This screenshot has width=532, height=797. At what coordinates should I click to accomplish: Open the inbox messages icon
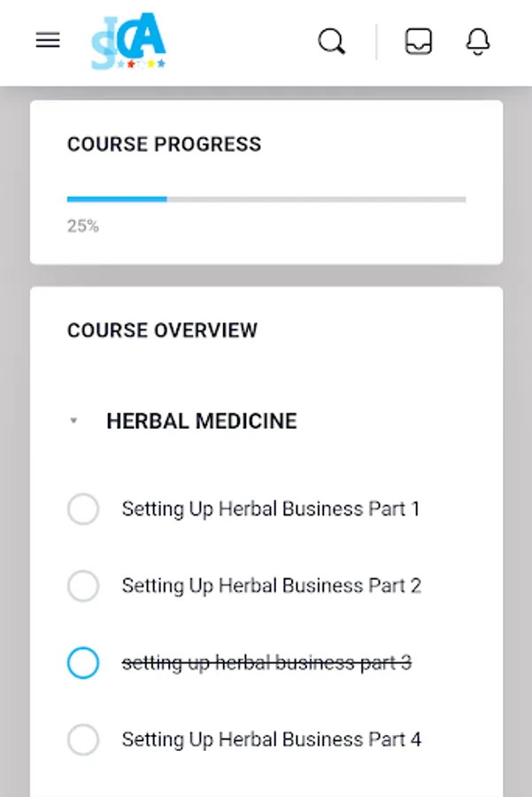pos(419,42)
